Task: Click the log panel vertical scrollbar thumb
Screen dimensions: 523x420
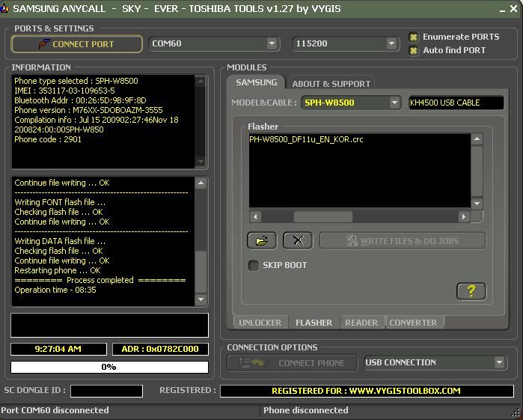Action: (201, 272)
